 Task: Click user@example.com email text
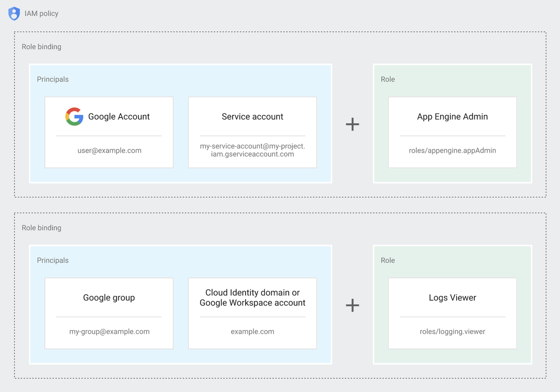point(109,150)
